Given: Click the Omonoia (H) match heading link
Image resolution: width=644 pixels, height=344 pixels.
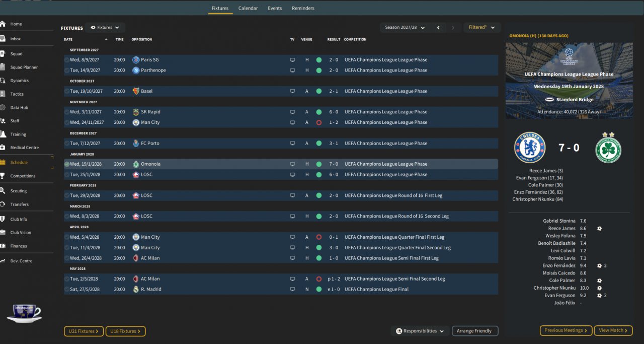Looking at the screenshot, I should click(539, 36).
